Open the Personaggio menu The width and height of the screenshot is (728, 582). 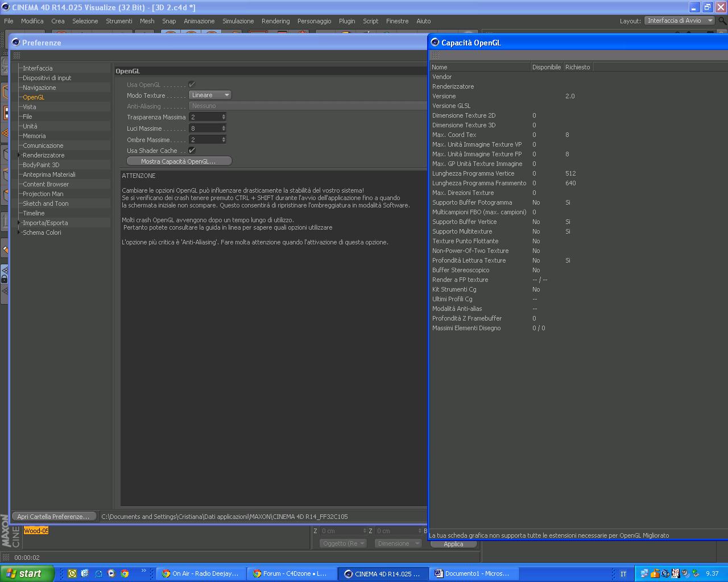pyautogui.click(x=315, y=21)
